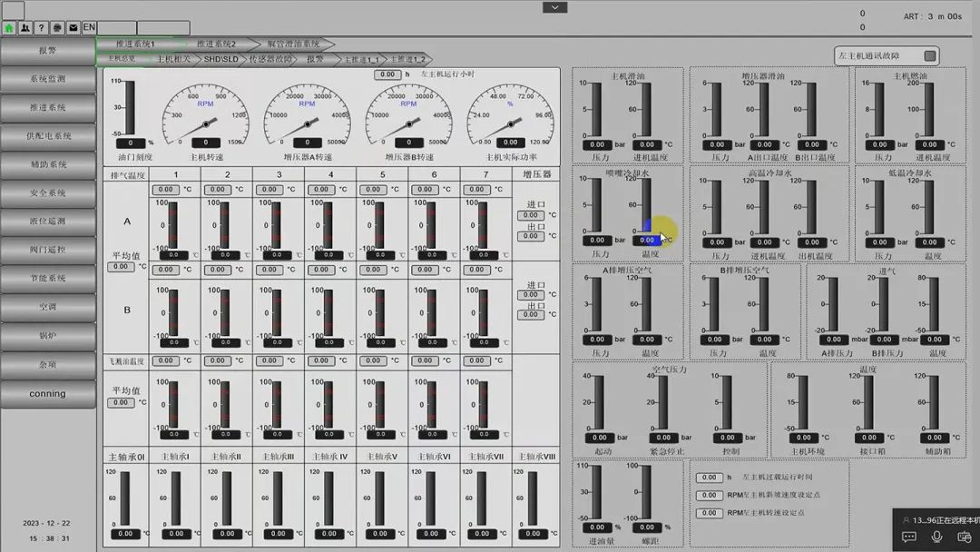
Task: Click the 油门刻度 vertical bar gauge
Action: [x=130, y=107]
